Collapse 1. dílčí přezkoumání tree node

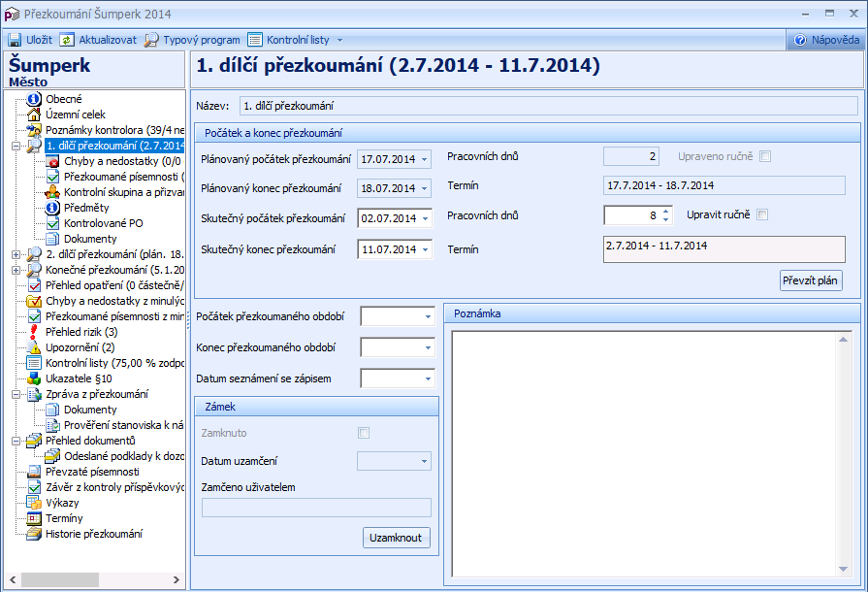(16, 146)
